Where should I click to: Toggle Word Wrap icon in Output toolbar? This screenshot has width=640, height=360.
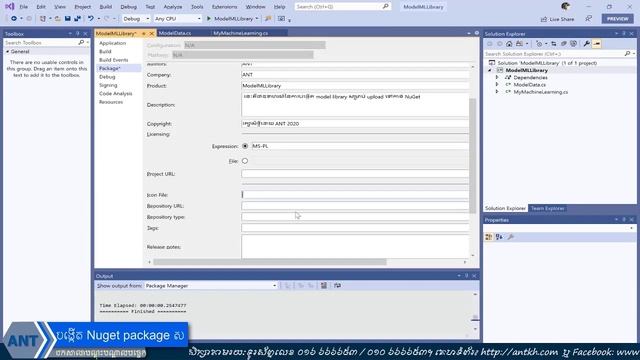coord(337,286)
